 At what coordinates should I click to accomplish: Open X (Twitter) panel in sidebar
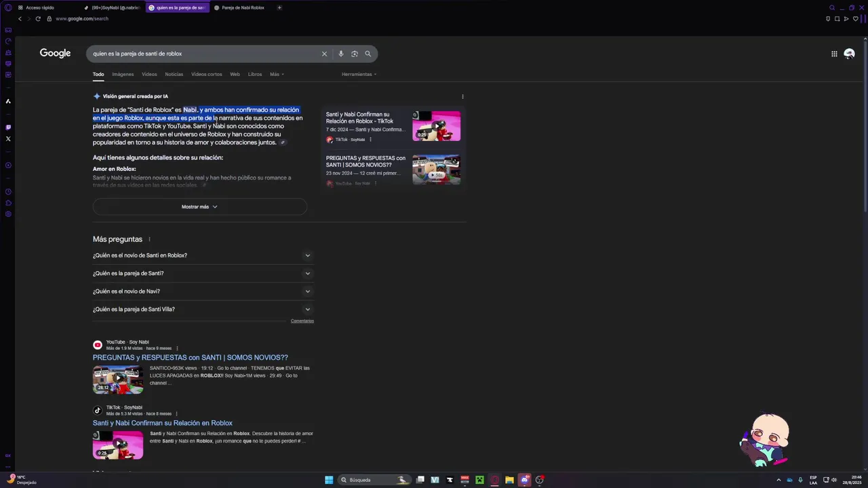click(x=8, y=138)
